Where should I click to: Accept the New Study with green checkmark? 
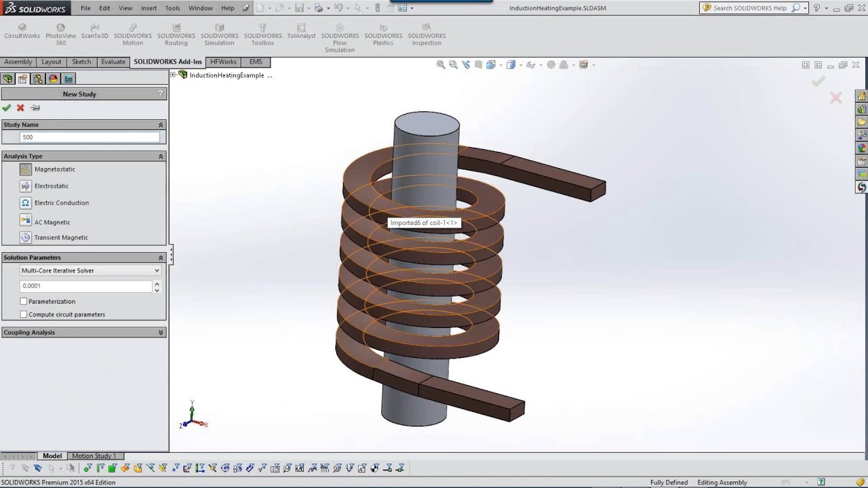[x=7, y=108]
